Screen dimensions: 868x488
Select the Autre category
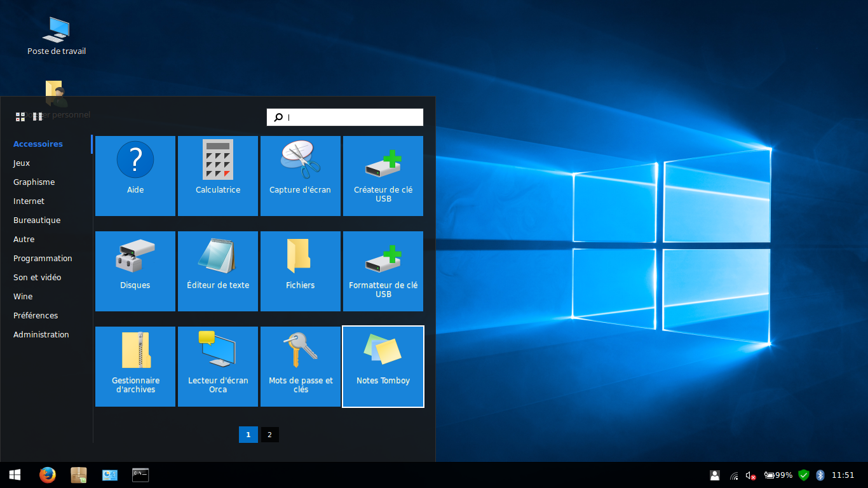[24, 239]
